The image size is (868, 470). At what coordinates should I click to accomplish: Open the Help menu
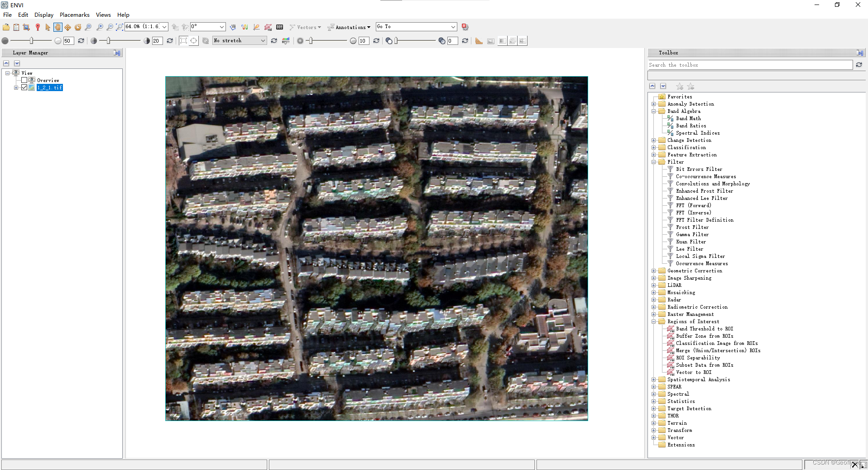click(x=123, y=15)
